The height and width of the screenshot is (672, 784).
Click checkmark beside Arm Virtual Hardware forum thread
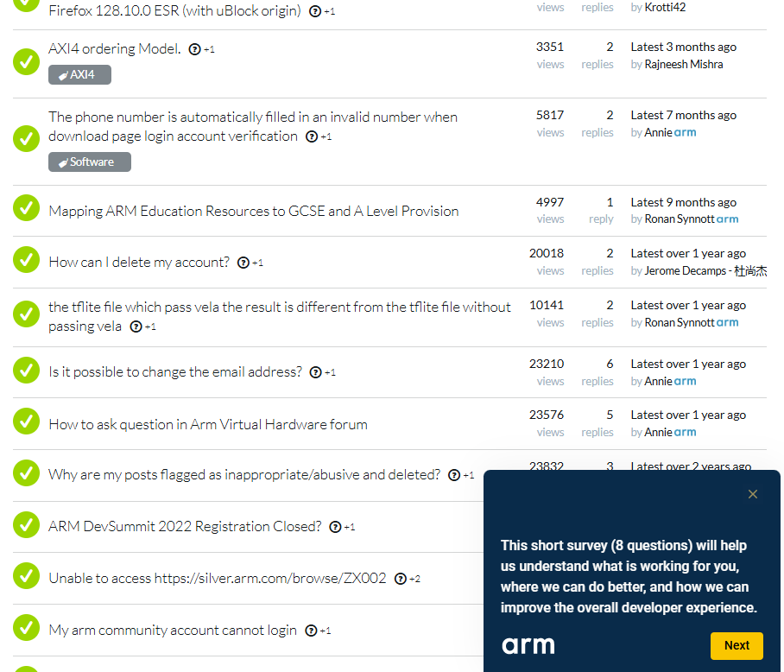click(x=26, y=422)
